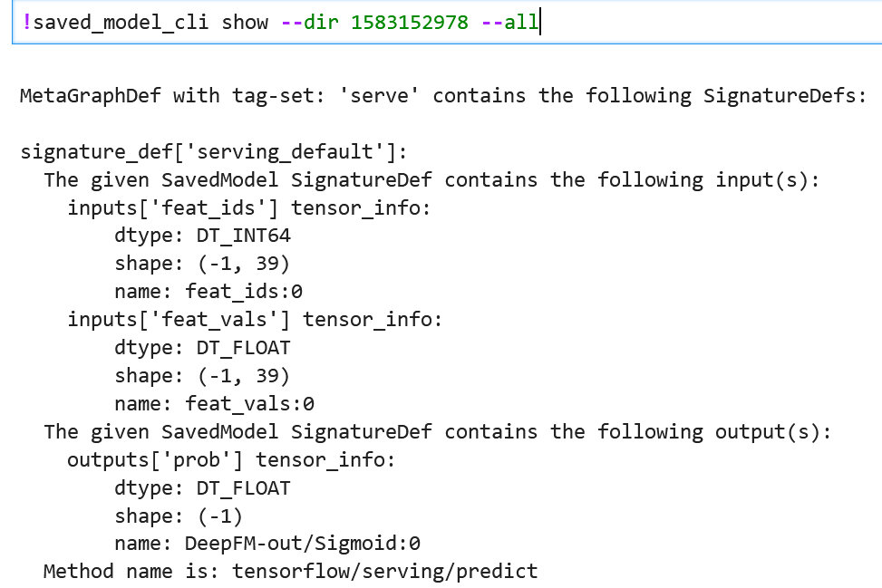Click the name: feat_vals:0 line
The height and width of the screenshot is (588, 882).
point(214,404)
